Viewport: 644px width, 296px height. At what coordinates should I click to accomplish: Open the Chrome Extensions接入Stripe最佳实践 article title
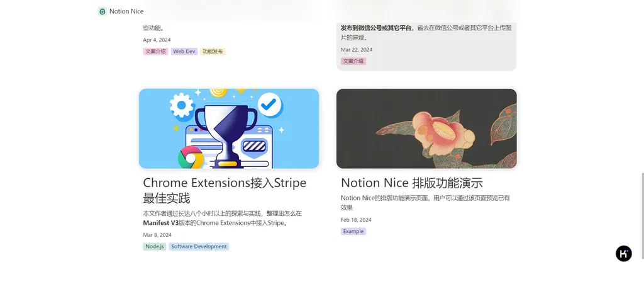(x=225, y=190)
